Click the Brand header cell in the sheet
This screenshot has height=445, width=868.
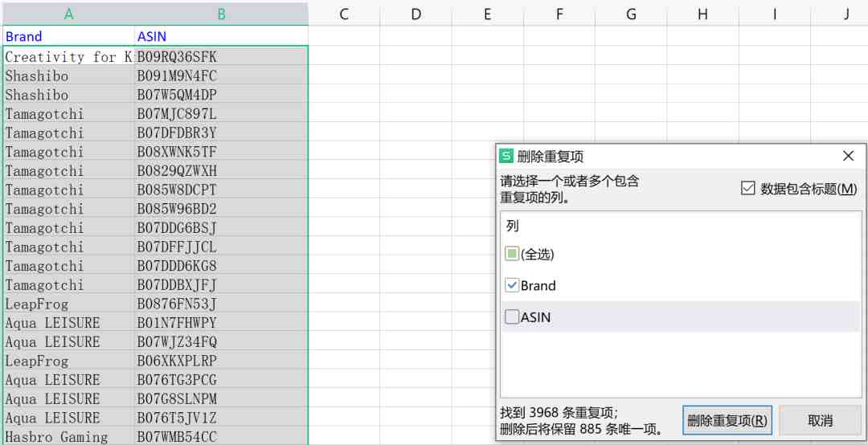[x=68, y=36]
